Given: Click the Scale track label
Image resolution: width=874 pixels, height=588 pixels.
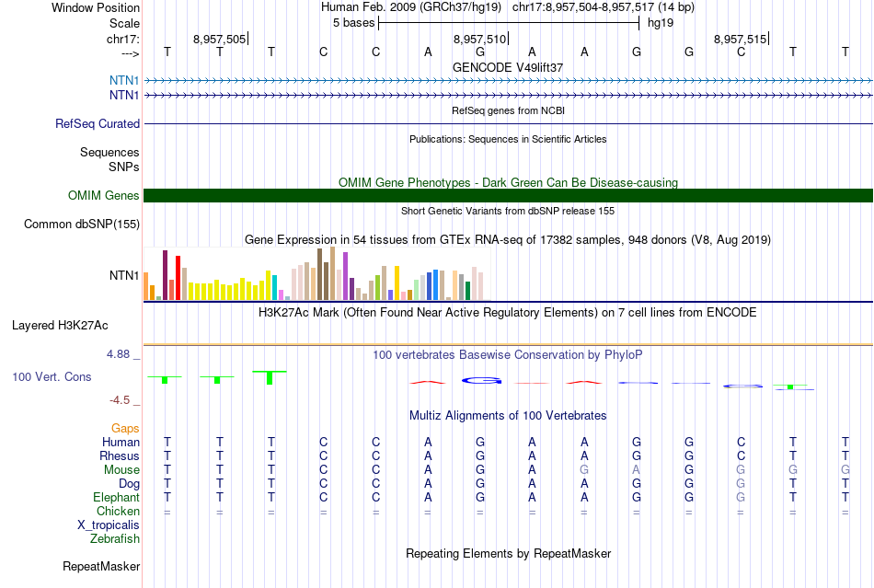Looking at the screenshot, I should pyautogui.click(x=124, y=23).
